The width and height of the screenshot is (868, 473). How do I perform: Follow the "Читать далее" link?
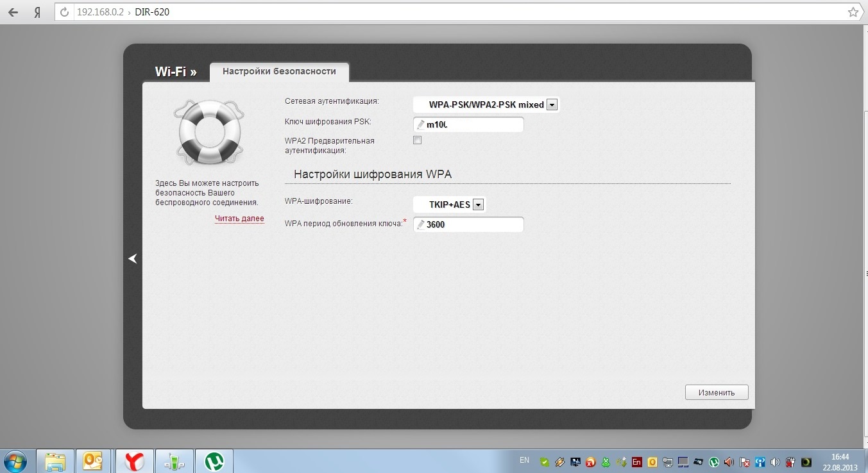point(239,219)
